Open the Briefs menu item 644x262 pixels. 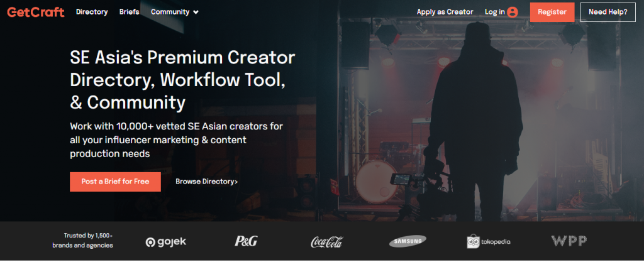pos(129,12)
